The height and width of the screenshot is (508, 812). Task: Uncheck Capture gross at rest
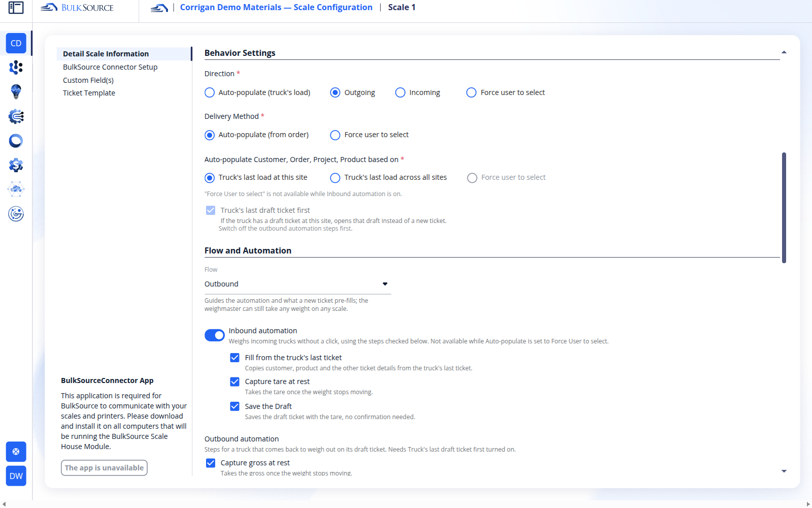[x=211, y=463]
